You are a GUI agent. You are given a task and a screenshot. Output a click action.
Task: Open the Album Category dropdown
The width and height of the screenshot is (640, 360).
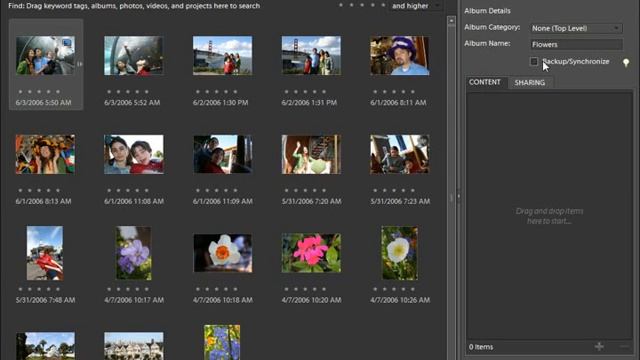(576, 28)
